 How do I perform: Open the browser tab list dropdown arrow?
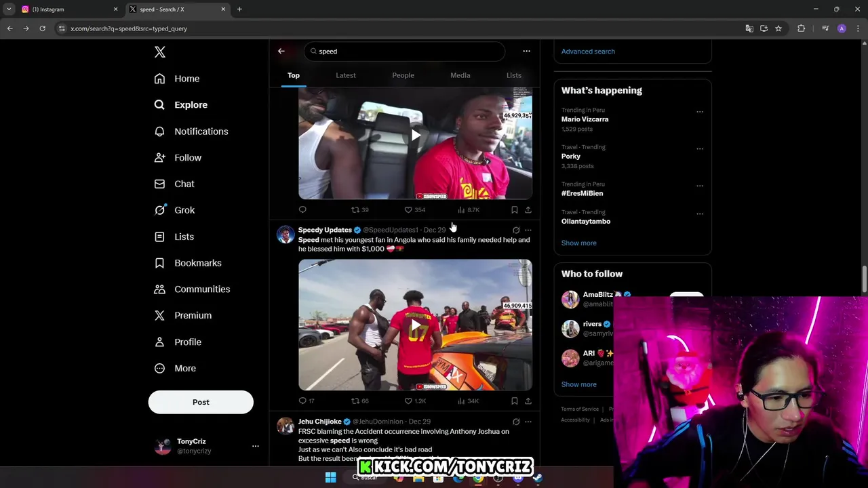(9, 9)
